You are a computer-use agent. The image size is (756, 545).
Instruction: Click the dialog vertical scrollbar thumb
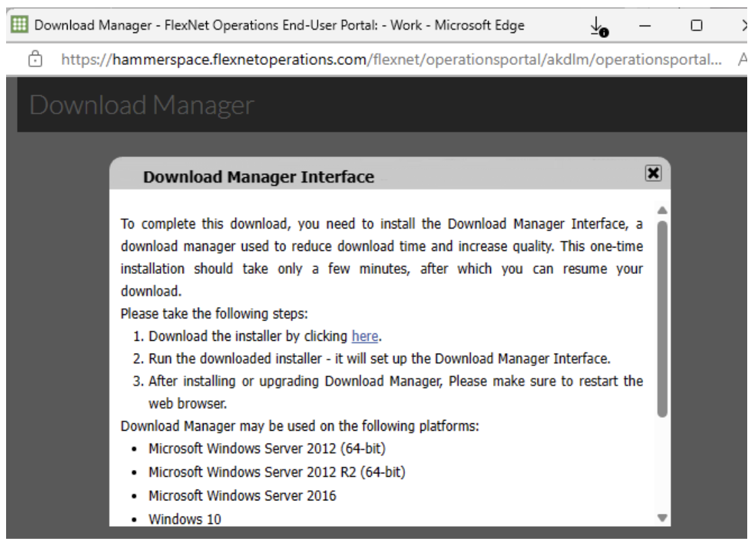[663, 318]
